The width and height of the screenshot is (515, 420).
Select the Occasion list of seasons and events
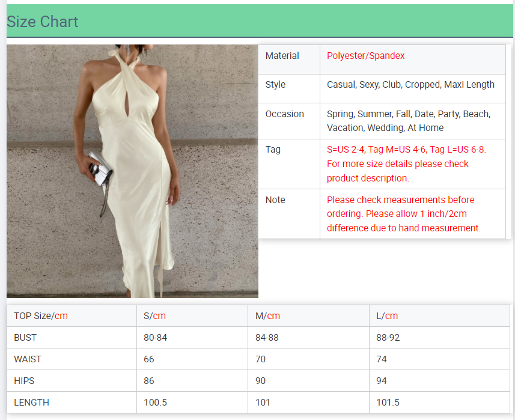pos(408,121)
